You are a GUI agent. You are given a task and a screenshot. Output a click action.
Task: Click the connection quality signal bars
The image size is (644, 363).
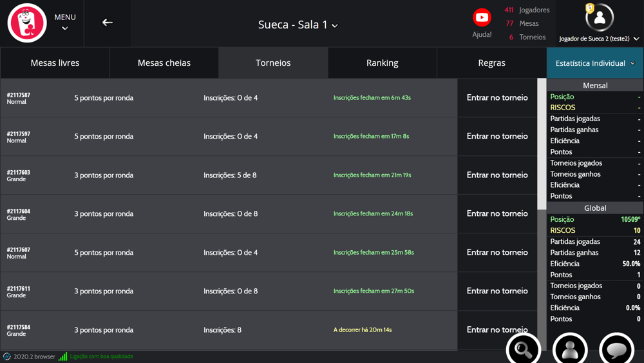(x=62, y=357)
